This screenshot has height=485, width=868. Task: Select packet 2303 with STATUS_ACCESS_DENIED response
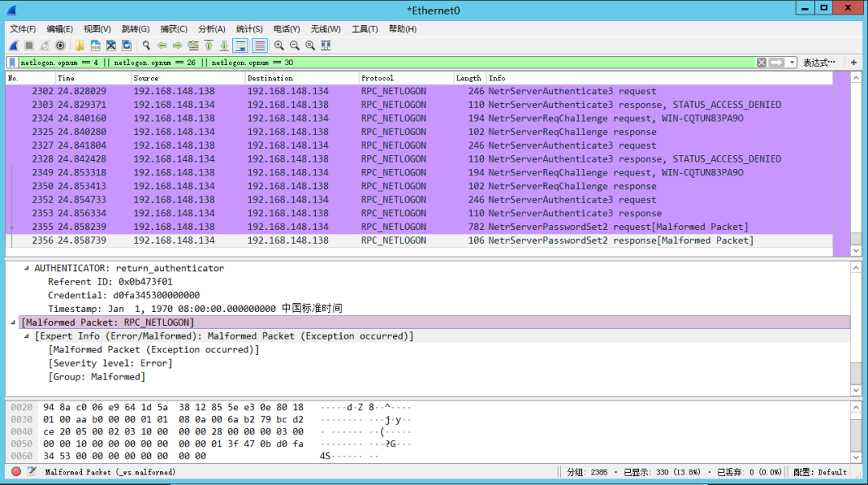click(419, 105)
